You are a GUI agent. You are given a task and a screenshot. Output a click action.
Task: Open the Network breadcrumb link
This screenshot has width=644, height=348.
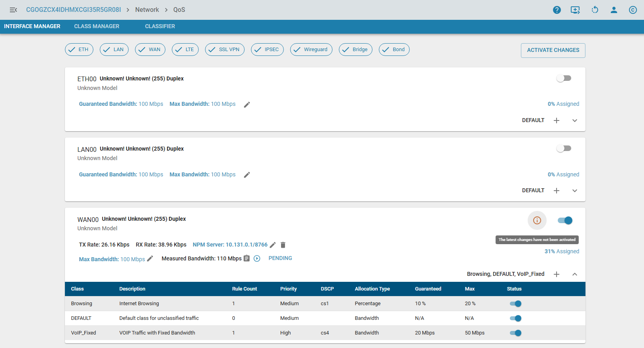click(147, 10)
